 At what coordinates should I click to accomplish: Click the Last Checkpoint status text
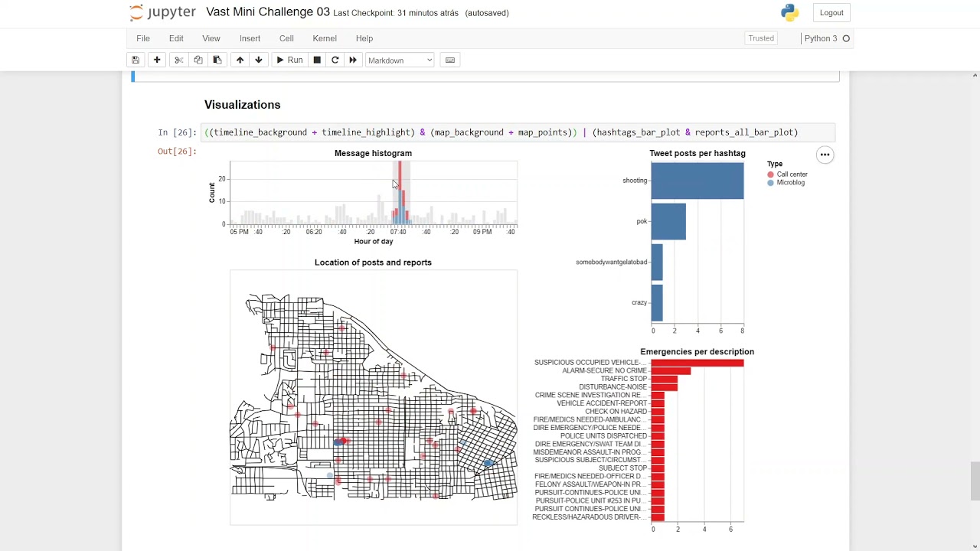pyautogui.click(x=396, y=13)
